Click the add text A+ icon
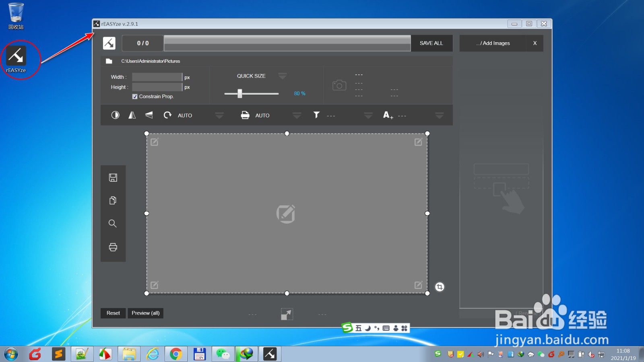 click(x=388, y=115)
